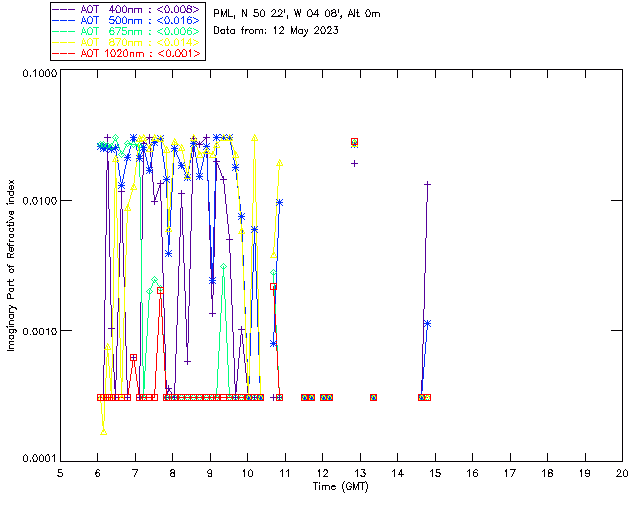Click the 'Data from: 12 May 2023' text
Screen dimensions: 640x512
[x=276, y=30]
